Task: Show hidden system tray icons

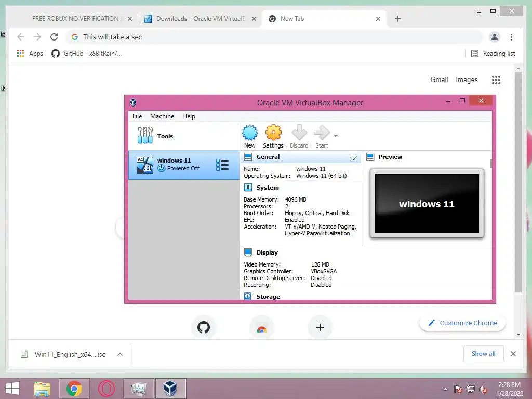Action: pos(445,389)
